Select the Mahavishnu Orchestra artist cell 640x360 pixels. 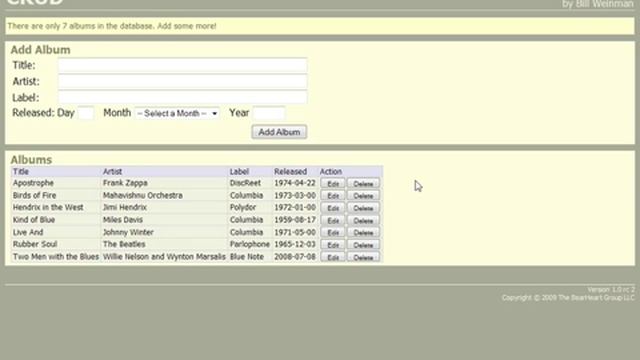pyautogui.click(x=142, y=195)
